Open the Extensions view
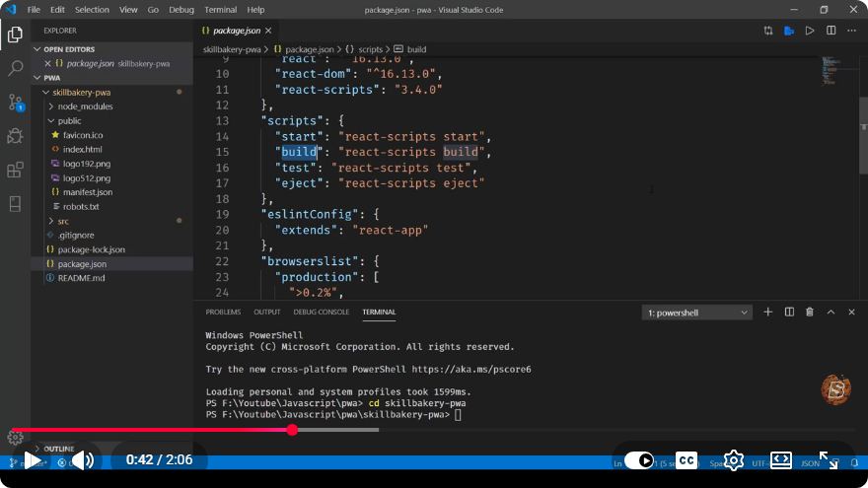Screen dimensions: 868x488 coord(15,170)
